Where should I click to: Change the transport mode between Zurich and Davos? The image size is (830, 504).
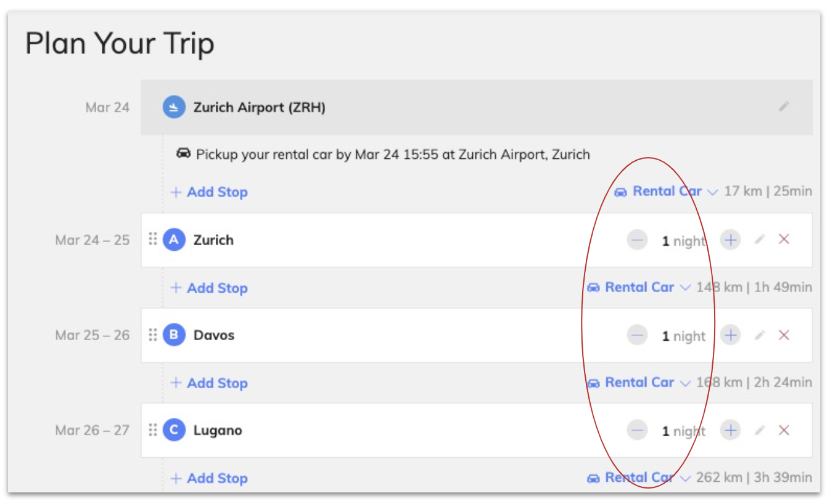pos(638,287)
